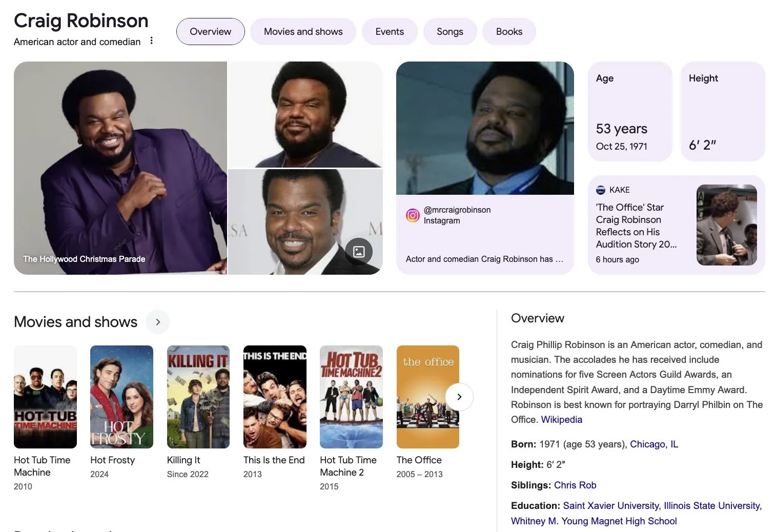Viewport: 776px width, 532px height.
Task: Click the Instagram post caption text
Action: (x=484, y=259)
